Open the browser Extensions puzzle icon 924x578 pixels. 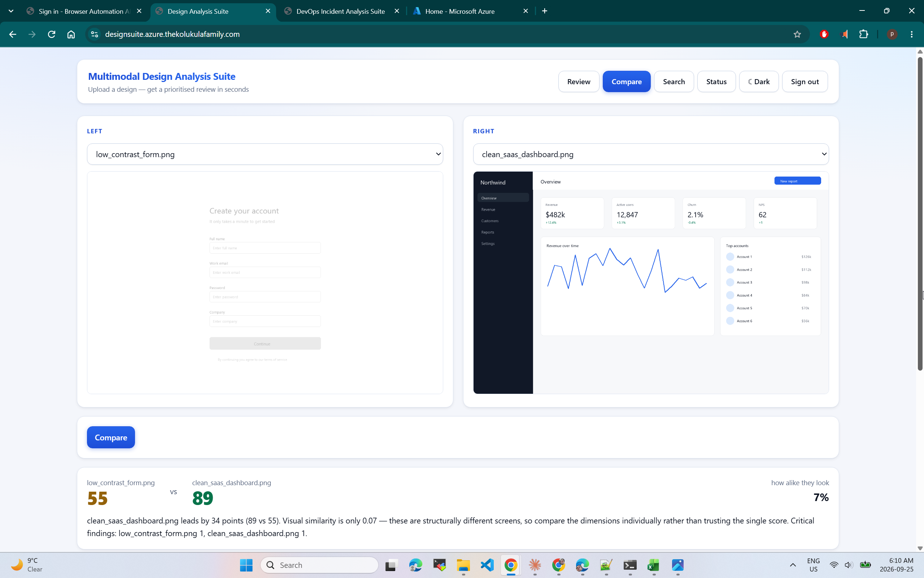pos(864,34)
